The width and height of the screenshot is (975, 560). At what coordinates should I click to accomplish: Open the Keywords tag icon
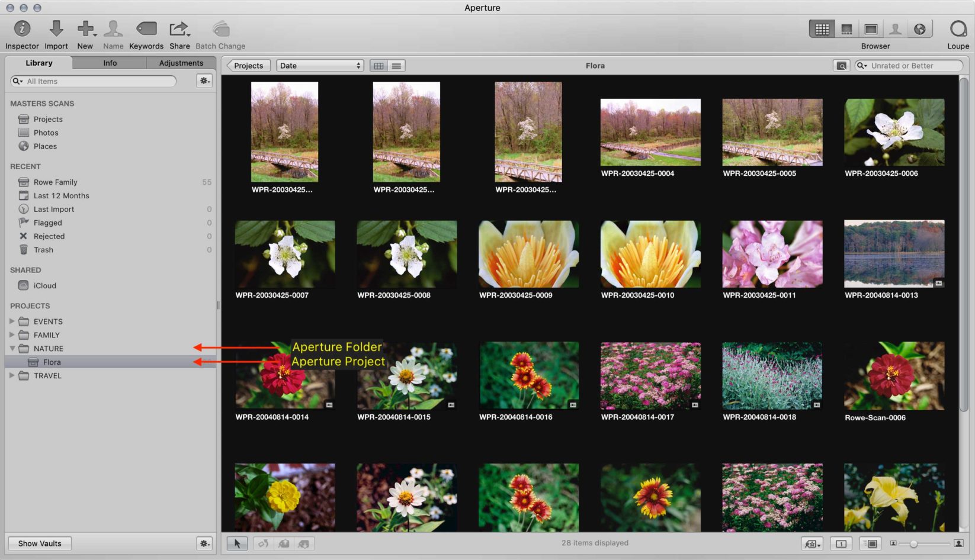(146, 28)
